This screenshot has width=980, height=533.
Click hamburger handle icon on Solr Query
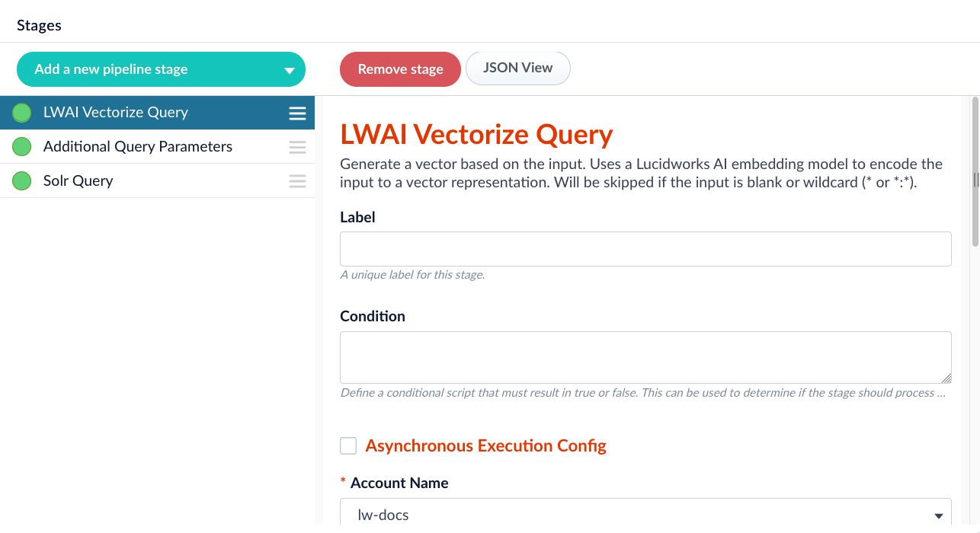(x=297, y=182)
